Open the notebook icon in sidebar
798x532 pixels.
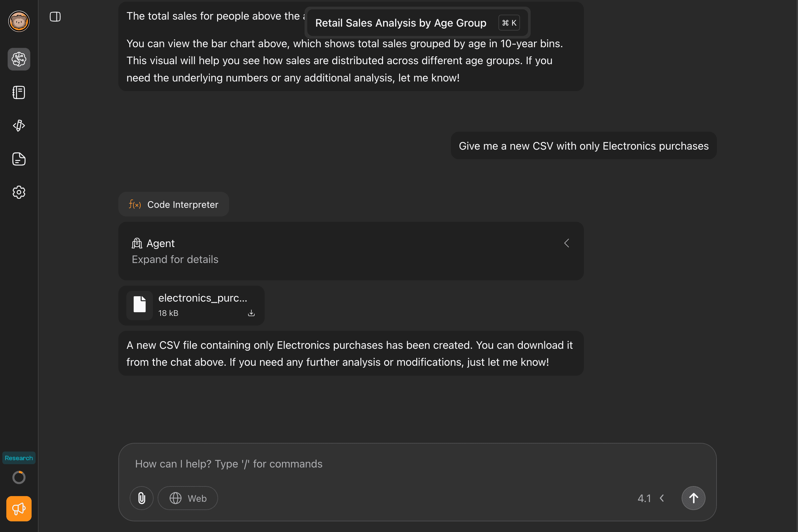tap(19, 92)
